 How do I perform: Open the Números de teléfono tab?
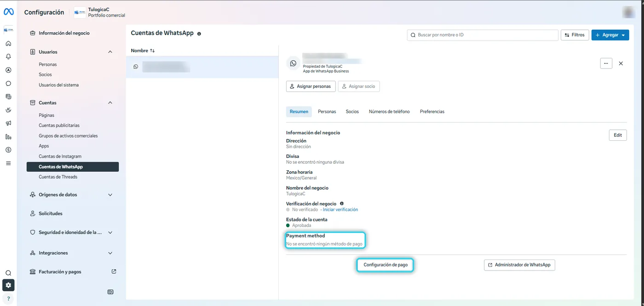(x=389, y=112)
